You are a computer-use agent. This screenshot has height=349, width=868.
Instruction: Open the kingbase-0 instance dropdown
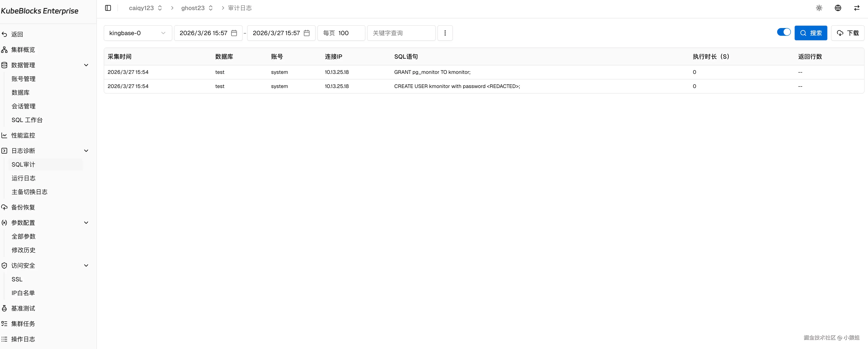pos(137,33)
